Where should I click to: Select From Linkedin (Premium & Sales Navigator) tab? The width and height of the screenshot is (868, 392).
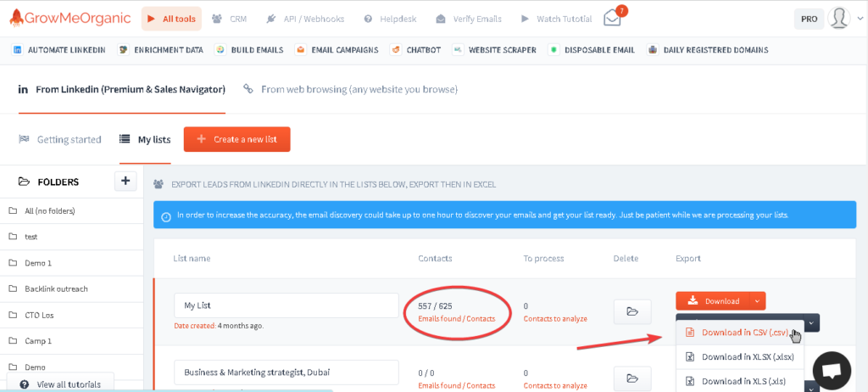tap(122, 89)
